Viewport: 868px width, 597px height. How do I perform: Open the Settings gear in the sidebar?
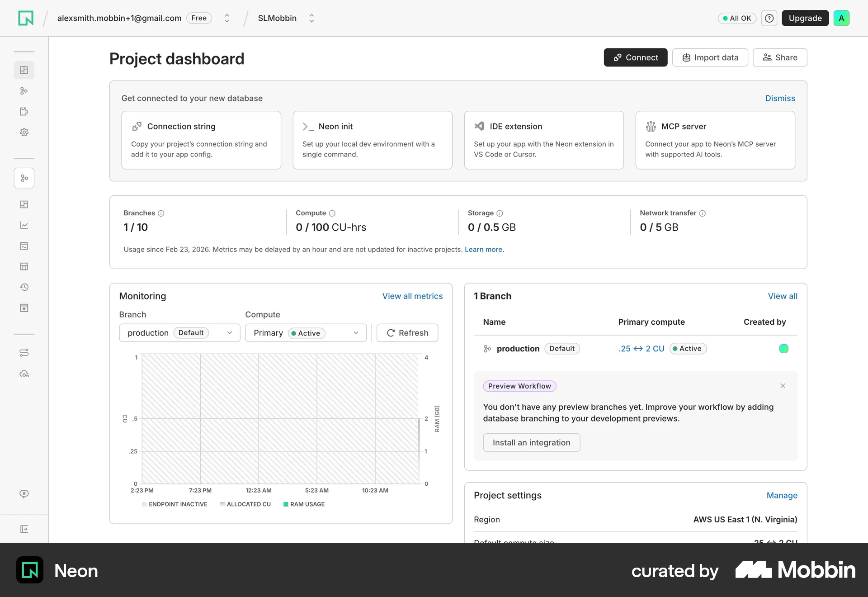24,132
